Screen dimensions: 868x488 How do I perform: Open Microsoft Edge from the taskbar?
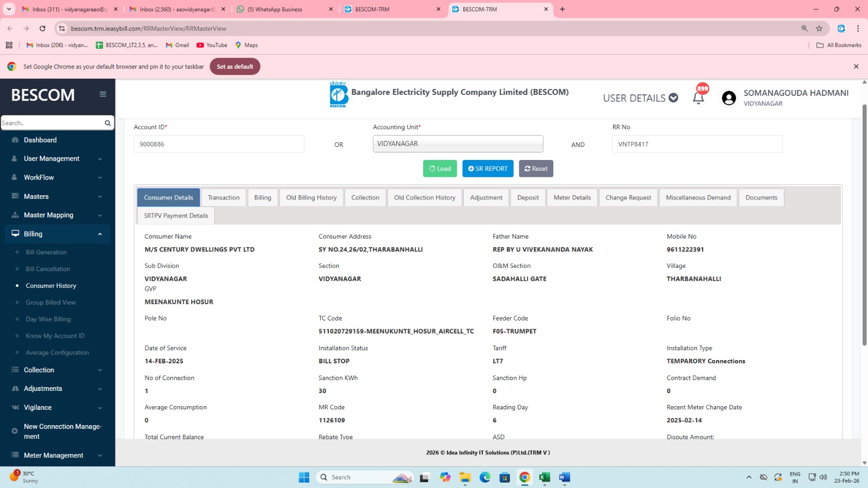(x=485, y=477)
